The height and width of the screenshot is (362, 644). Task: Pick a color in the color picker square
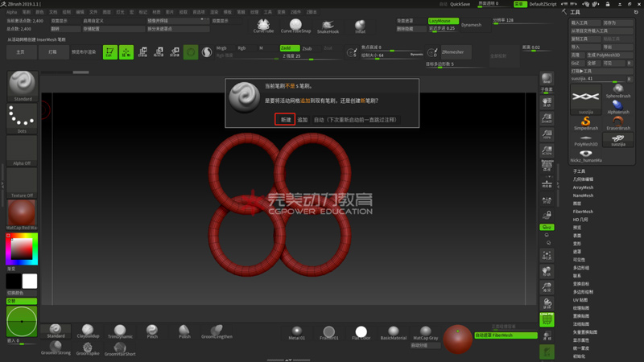pyautogui.click(x=22, y=249)
